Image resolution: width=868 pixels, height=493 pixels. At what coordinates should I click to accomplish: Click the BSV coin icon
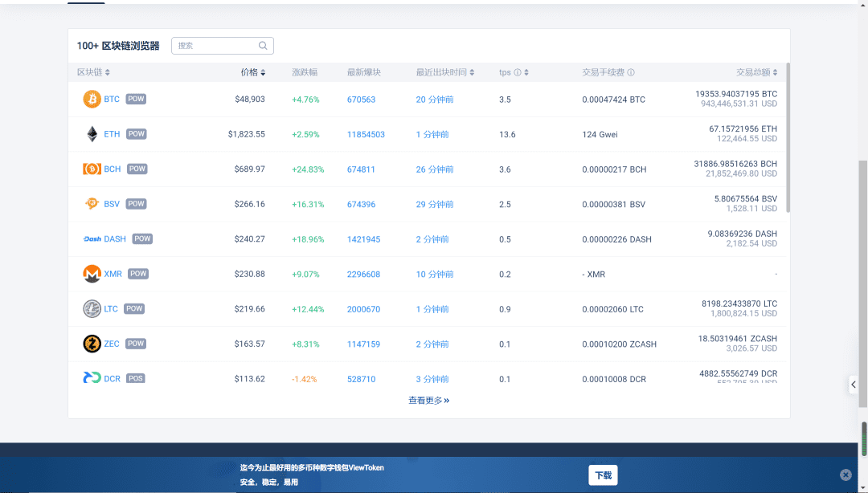[92, 204]
